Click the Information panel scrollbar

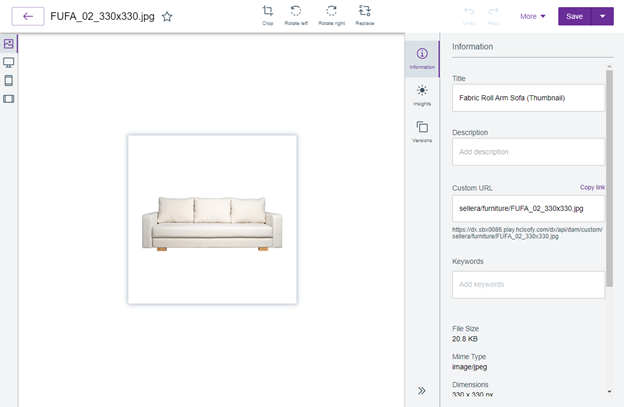point(609,178)
